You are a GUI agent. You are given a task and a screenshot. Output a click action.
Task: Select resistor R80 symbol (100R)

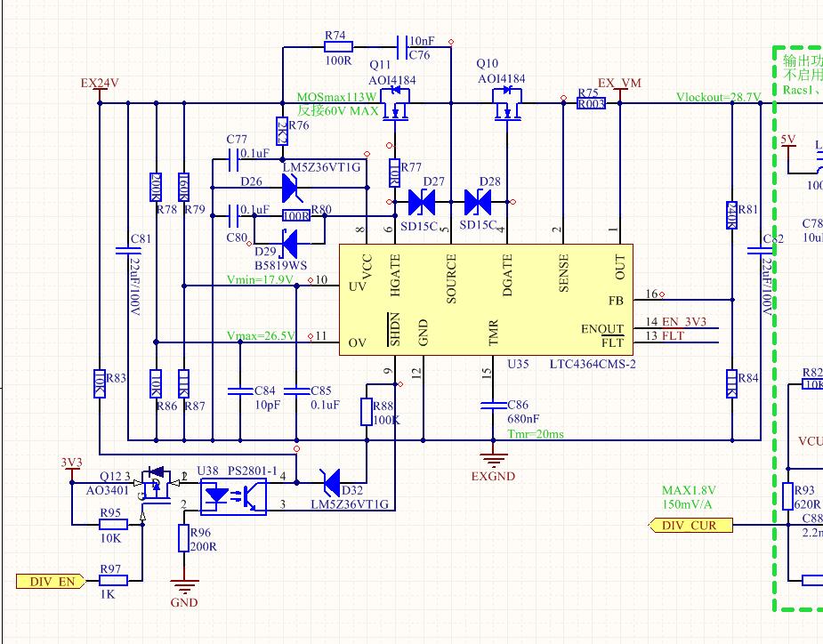pos(296,216)
